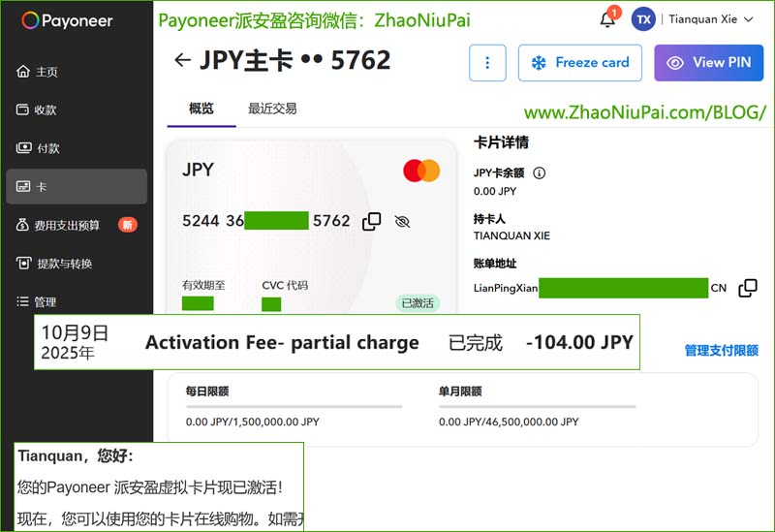Open the three-dot more options menu
The height and width of the screenshot is (532, 775).
487,63
